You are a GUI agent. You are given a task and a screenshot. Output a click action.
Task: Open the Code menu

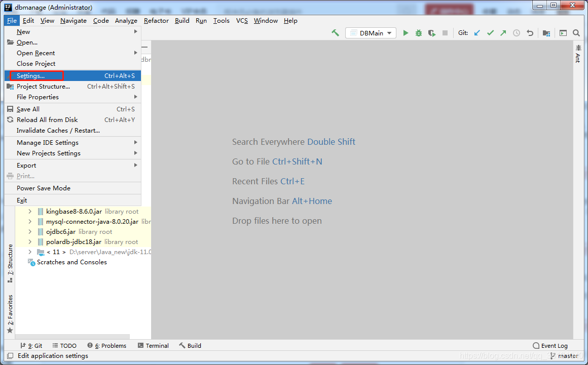(x=101, y=21)
